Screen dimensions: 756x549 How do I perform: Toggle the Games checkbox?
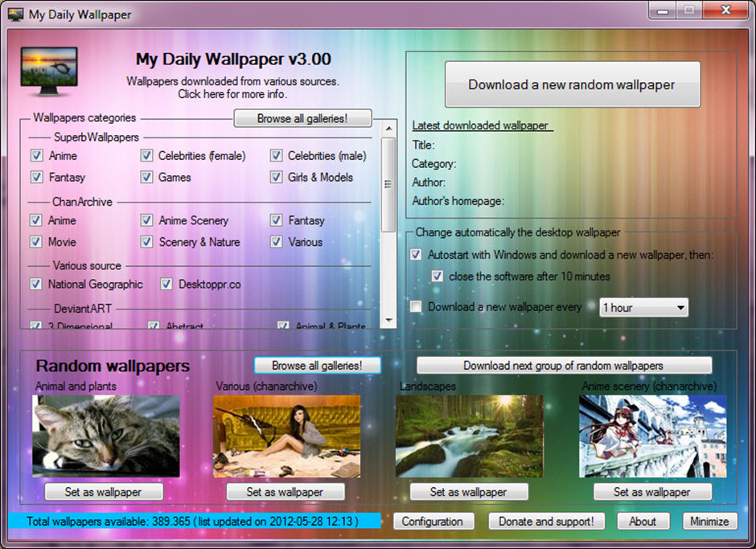click(146, 178)
